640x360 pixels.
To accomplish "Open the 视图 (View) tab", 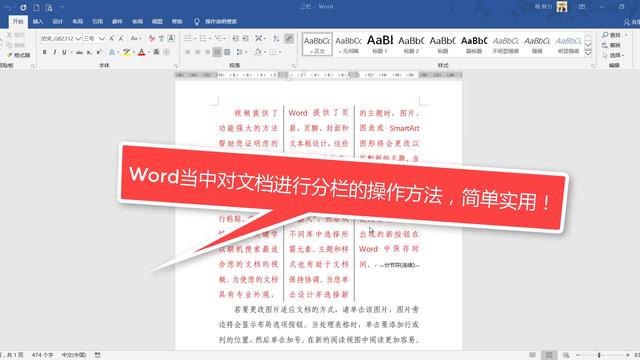I will coord(157,21).
